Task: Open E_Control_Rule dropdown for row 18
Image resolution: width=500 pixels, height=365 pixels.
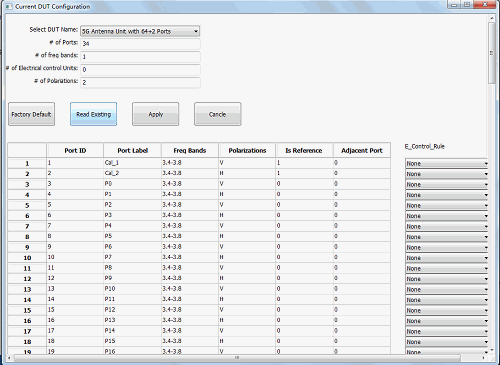Action: pyautogui.click(x=447, y=342)
